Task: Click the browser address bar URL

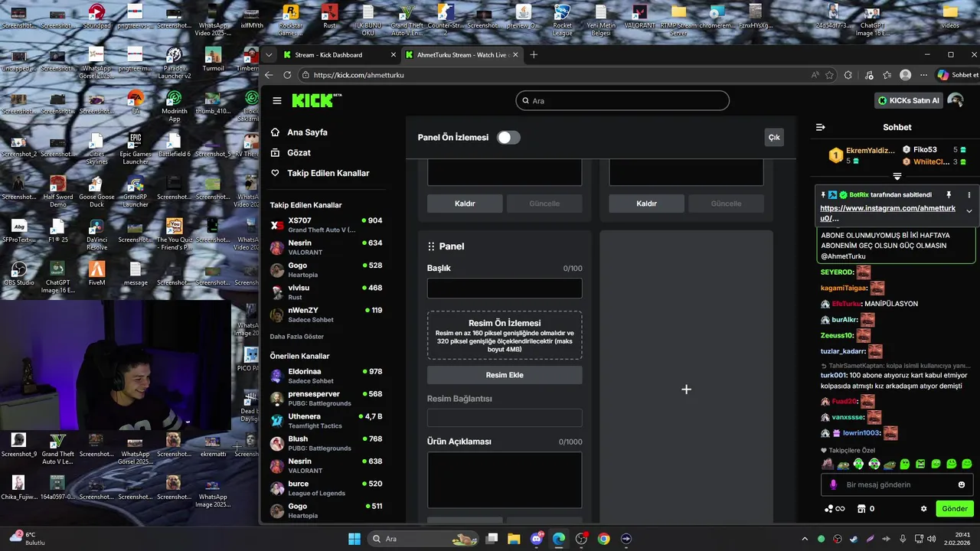Action: coord(358,75)
